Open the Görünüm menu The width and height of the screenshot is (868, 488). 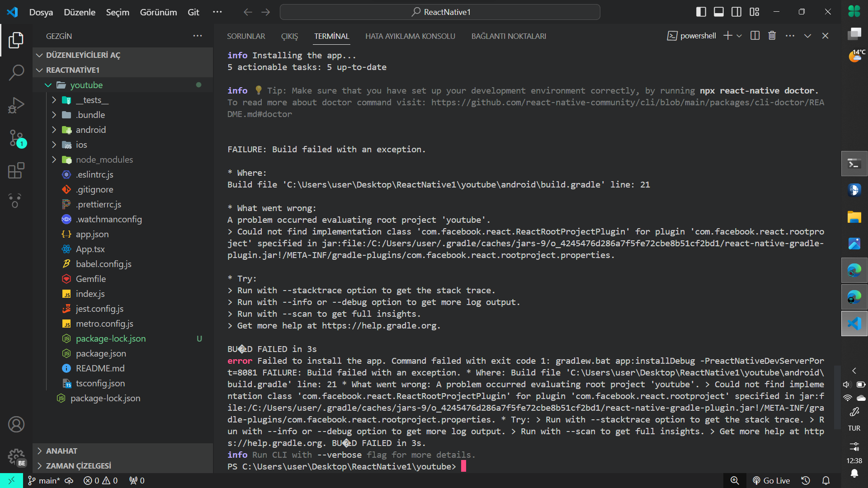pos(158,12)
